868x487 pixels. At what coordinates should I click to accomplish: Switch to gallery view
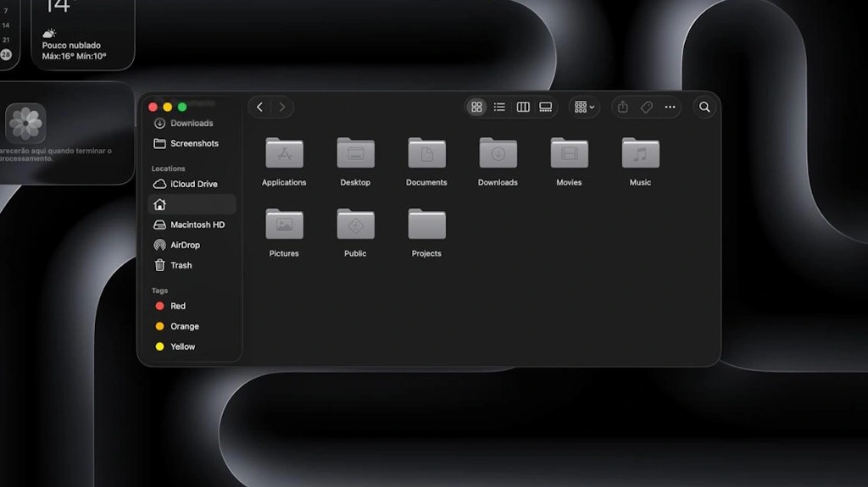click(x=546, y=107)
